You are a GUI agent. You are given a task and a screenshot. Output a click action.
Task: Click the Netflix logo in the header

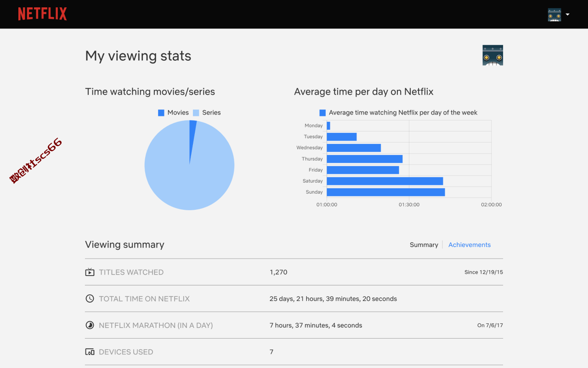coord(42,14)
